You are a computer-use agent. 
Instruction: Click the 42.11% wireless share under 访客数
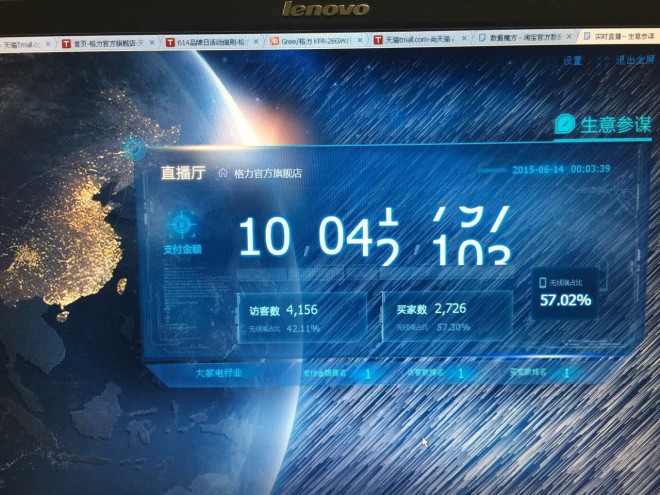(303, 328)
